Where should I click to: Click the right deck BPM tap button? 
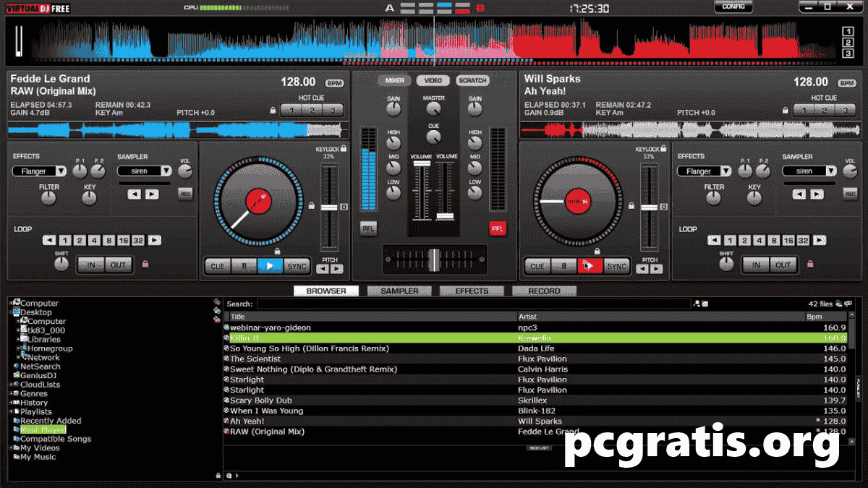tap(847, 83)
